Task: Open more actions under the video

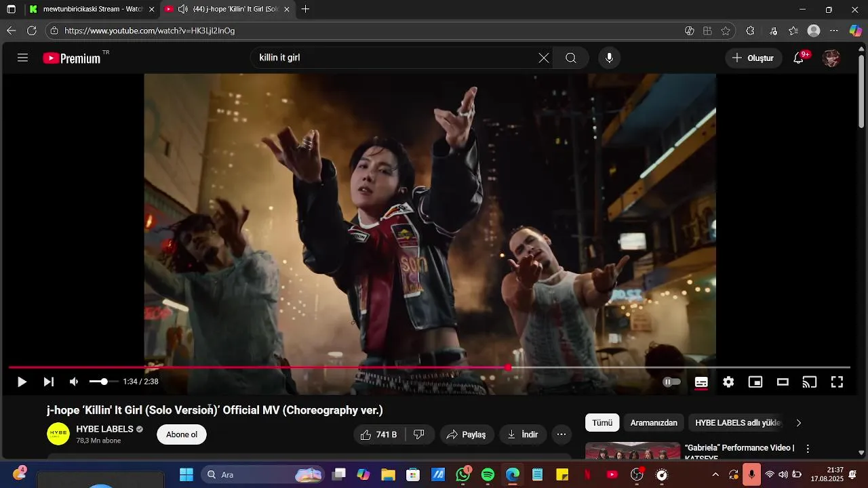Action: [561, 434]
